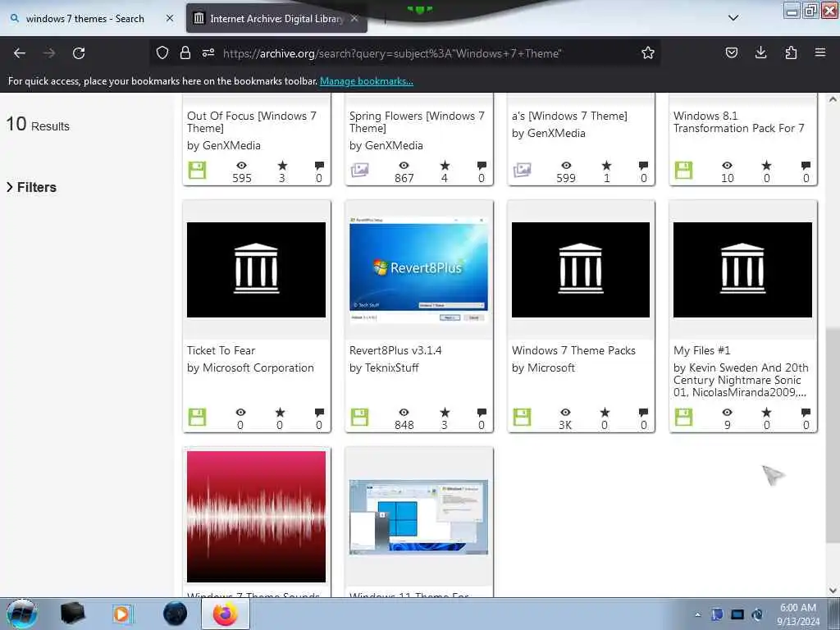Viewport: 840px width, 630px height.
Task: Open the Downloads panel
Action: click(760, 52)
